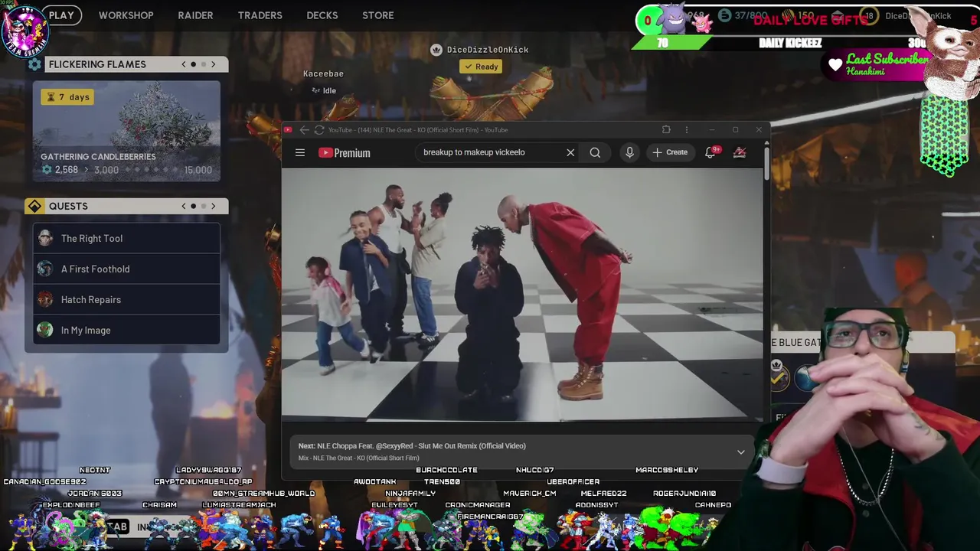Click the Last Subscriber heart icon
The image size is (980, 551).
point(835,65)
